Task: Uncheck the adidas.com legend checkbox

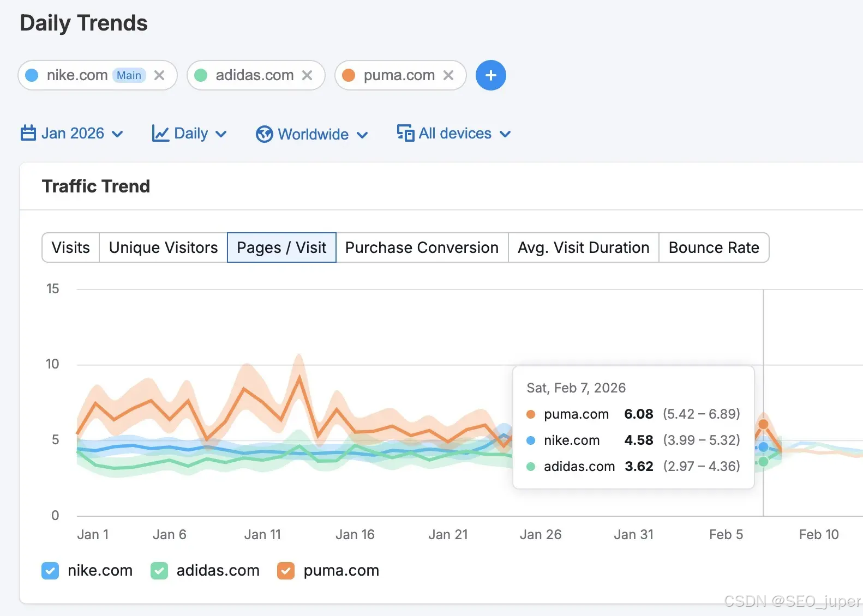Action: coord(159,571)
